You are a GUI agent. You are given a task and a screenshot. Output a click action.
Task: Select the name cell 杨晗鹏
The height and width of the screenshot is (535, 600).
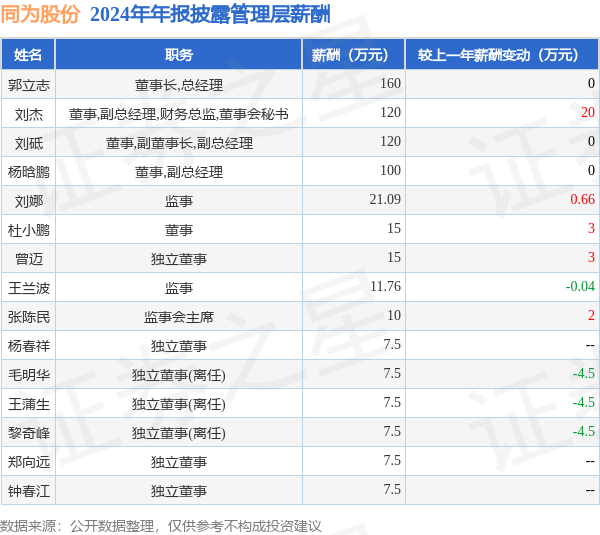coord(29,172)
